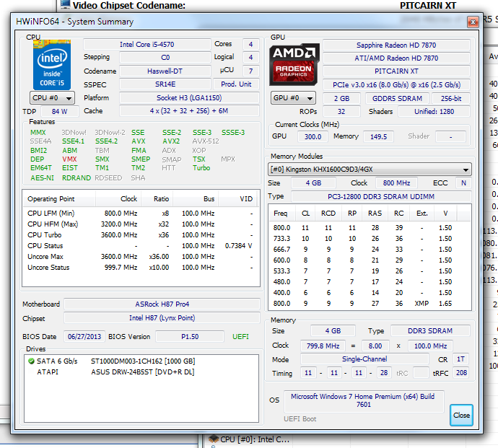Click the GDDR5 SDRAM memory type field
This screenshot has width=498, height=448.
coord(397,98)
